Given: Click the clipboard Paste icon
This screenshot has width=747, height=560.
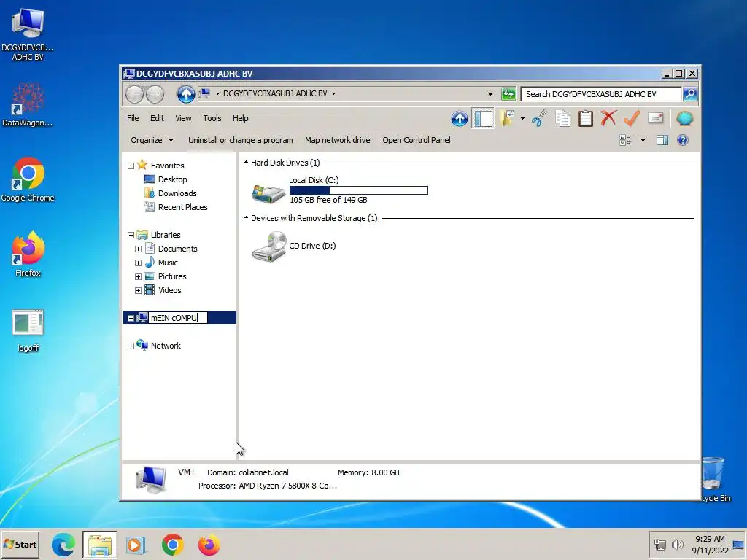Looking at the screenshot, I should 586,119.
